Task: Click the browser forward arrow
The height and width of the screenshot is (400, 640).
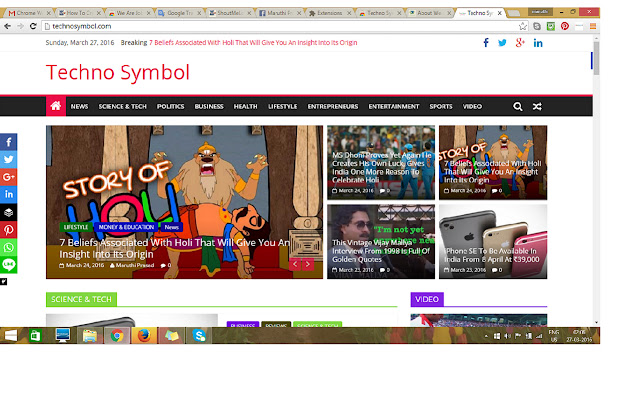Action: [20, 26]
